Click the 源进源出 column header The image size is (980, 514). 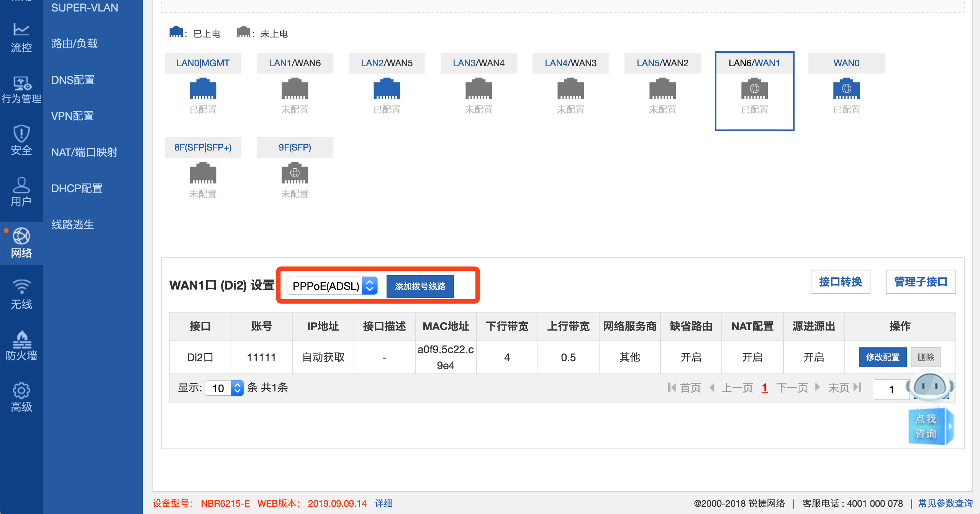click(814, 326)
